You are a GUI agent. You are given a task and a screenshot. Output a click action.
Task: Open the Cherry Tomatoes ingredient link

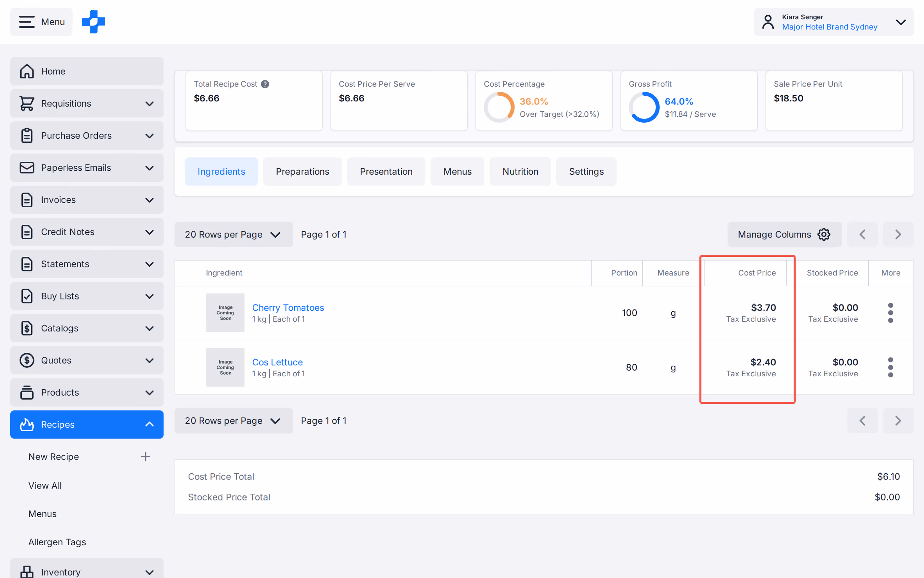tap(288, 308)
